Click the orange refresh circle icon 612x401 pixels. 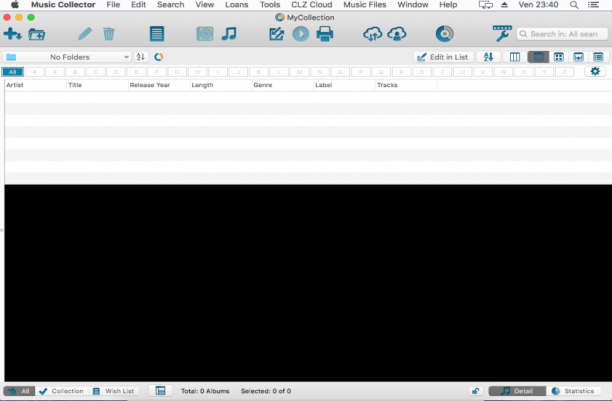[158, 57]
